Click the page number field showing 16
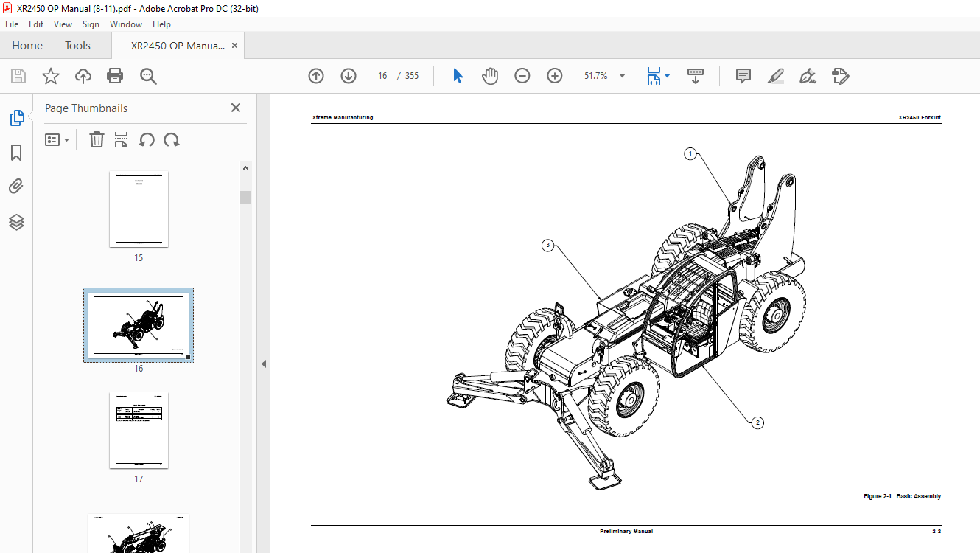980x553 pixels. (x=382, y=76)
